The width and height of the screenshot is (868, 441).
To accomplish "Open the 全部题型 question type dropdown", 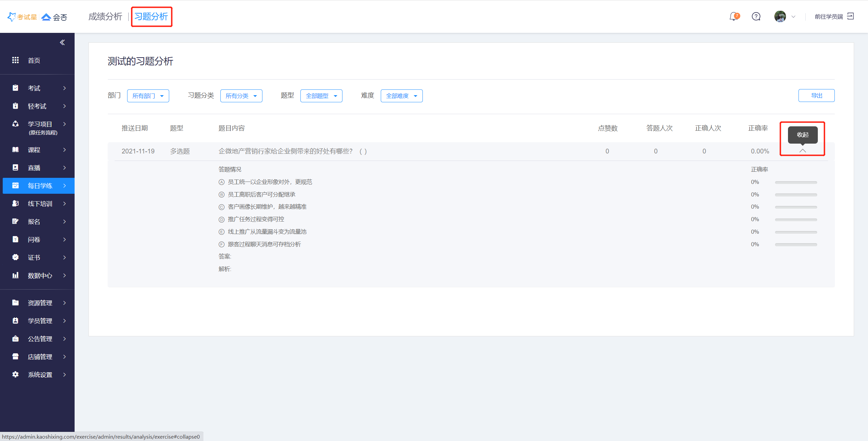I will (x=321, y=96).
